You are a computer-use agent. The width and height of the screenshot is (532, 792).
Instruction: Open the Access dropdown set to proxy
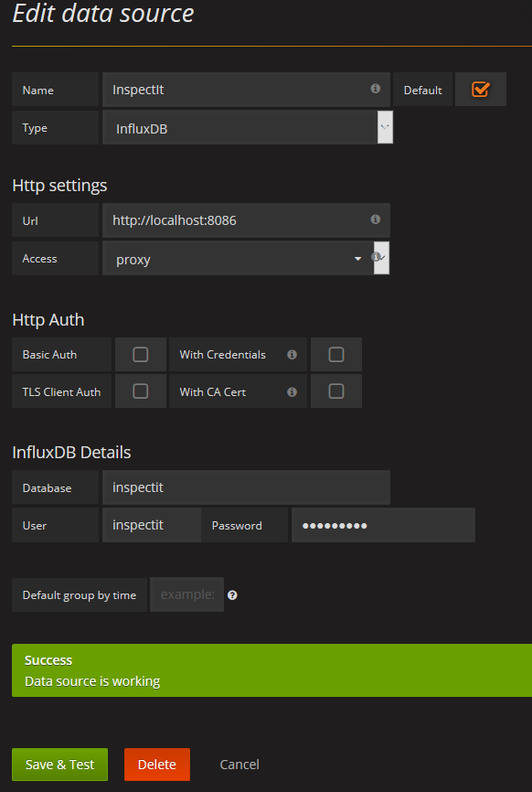246,258
